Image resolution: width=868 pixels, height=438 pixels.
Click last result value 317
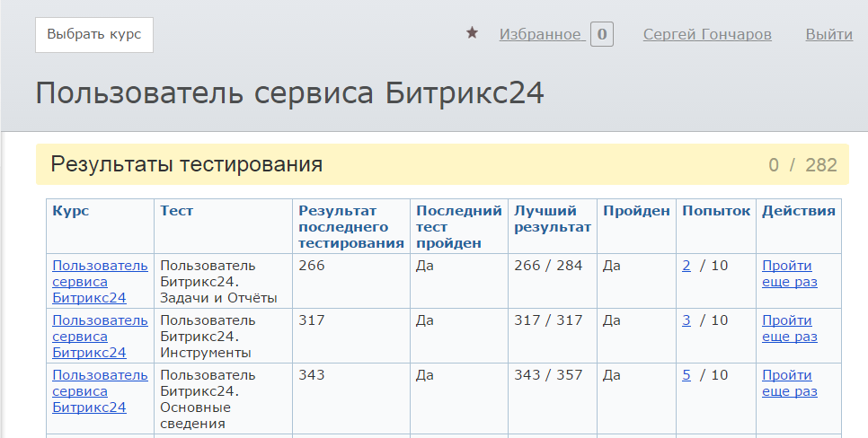point(312,320)
